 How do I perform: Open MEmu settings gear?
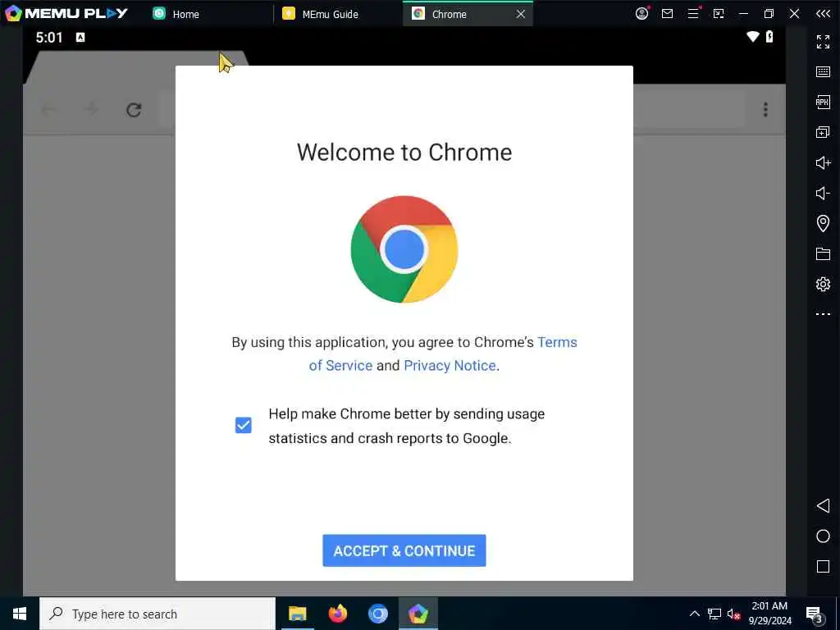click(x=823, y=284)
